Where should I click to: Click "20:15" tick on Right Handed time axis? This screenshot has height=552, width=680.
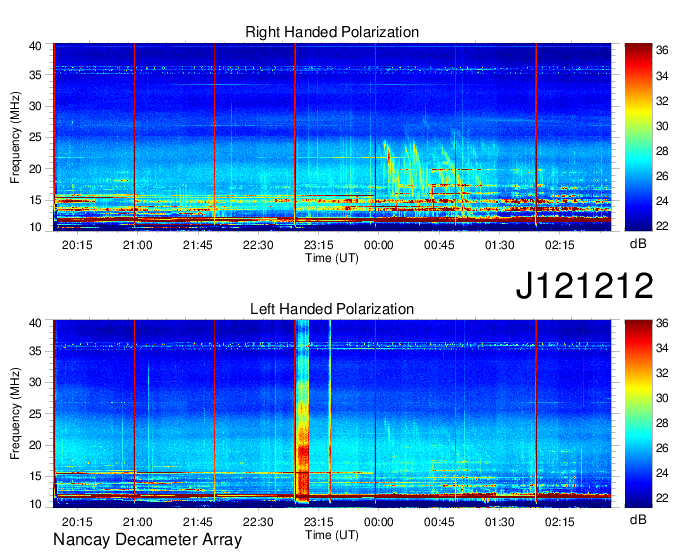click(77, 245)
